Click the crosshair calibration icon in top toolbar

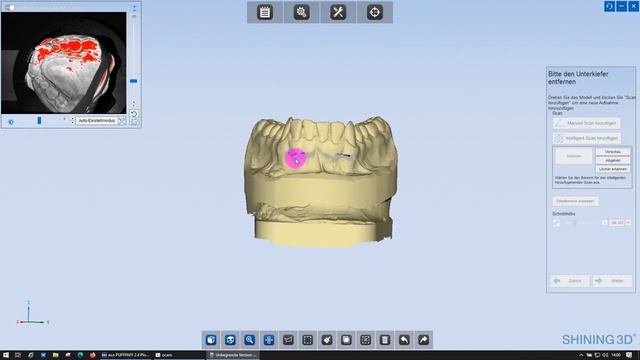[x=375, y=12]
